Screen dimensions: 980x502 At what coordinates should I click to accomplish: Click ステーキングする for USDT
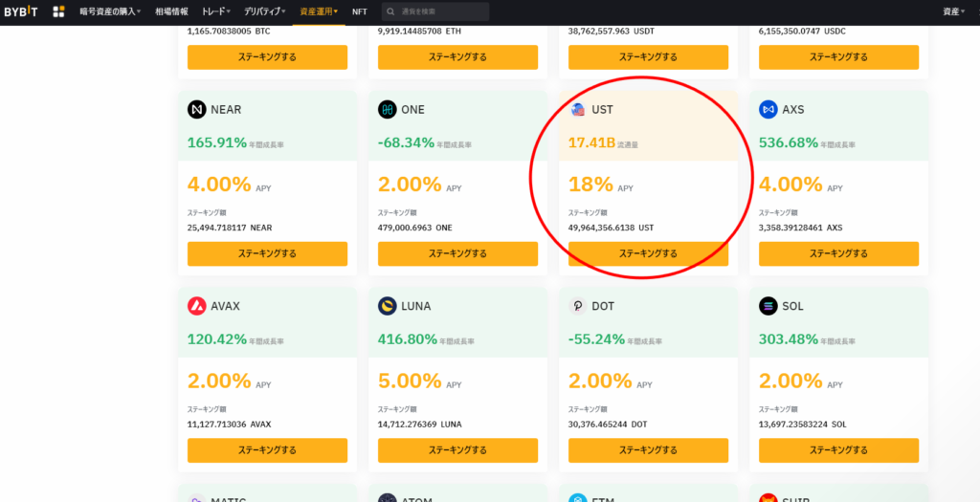click(x=649, y=56)
